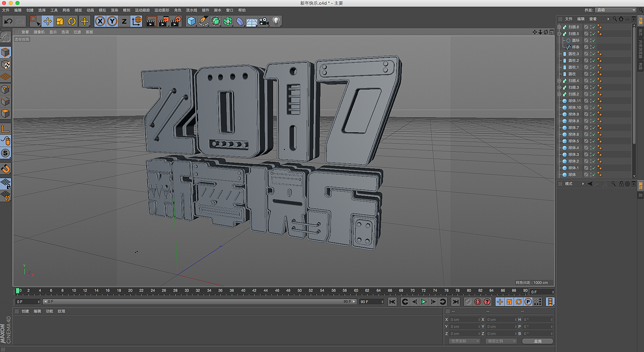Switch to Edges mode

6,102
